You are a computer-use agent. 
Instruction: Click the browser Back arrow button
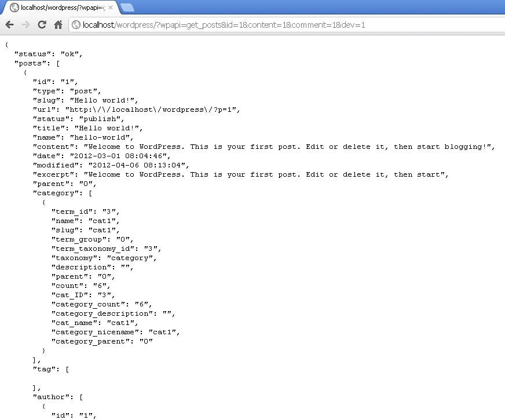10,25
